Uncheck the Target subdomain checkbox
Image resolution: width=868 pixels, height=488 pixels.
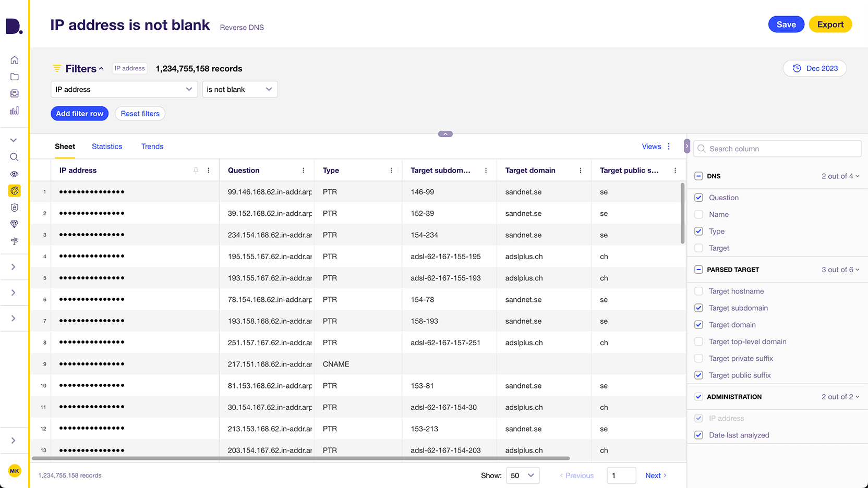[x=699, y=308]
